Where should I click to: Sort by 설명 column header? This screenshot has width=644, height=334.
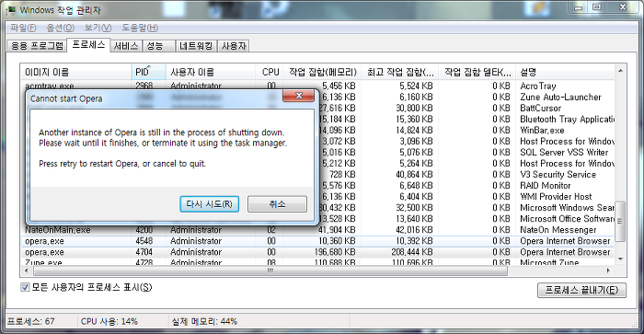tap(566, 73)
